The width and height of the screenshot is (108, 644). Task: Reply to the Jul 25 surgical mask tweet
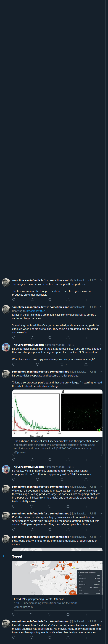14,300
